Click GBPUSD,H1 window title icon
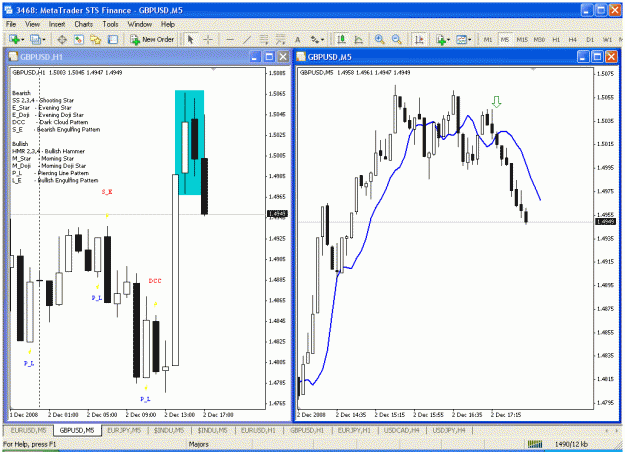Screen dimensions: 625x452 pos(14,57)
